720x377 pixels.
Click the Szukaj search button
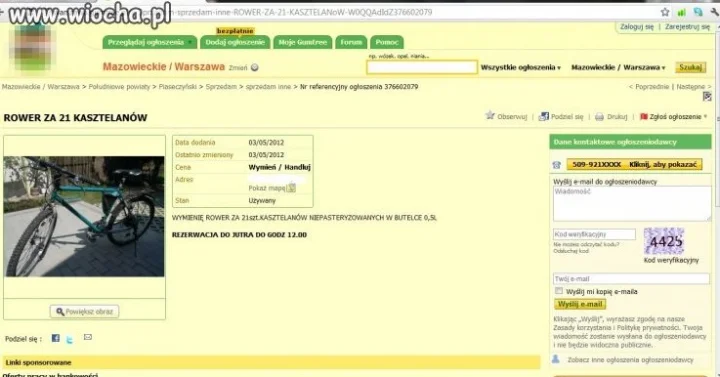pyautogui.click(x=690, y=68)
